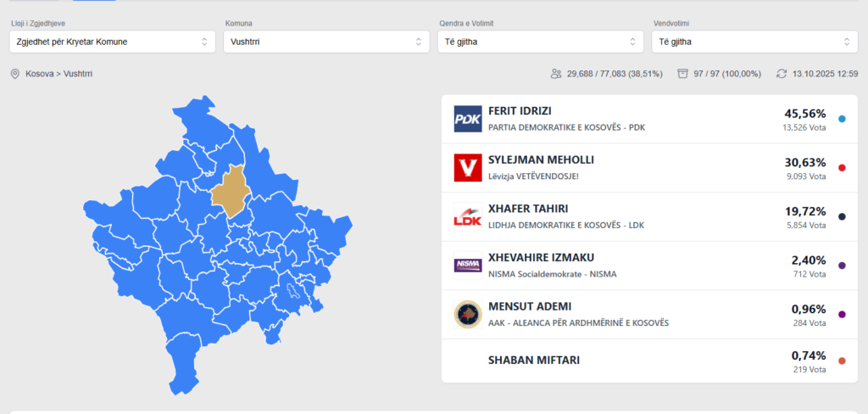Click the location pin icon near Kosova
Image resolution: width=868 pixels, height=414 pixels.
click(14, 75)
